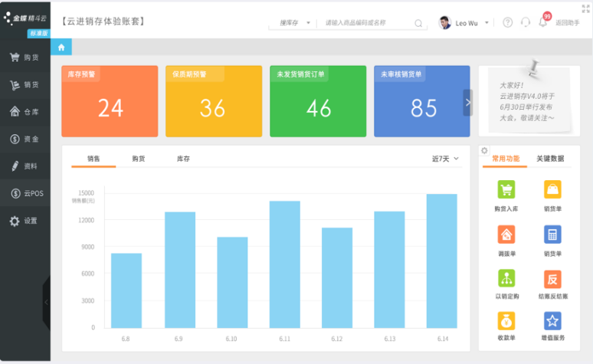Open the 资料 data menu in sidebar
593x364 pixels.
[x=25, y=166]
